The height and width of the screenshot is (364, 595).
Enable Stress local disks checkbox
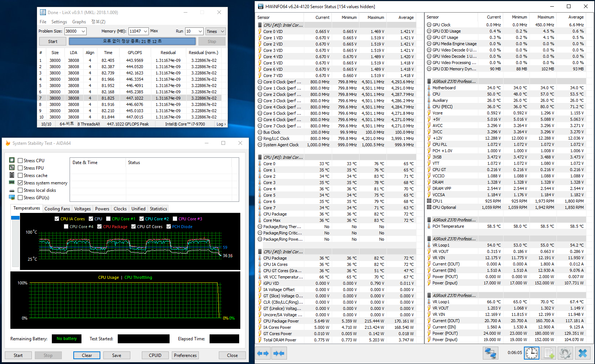20,190
